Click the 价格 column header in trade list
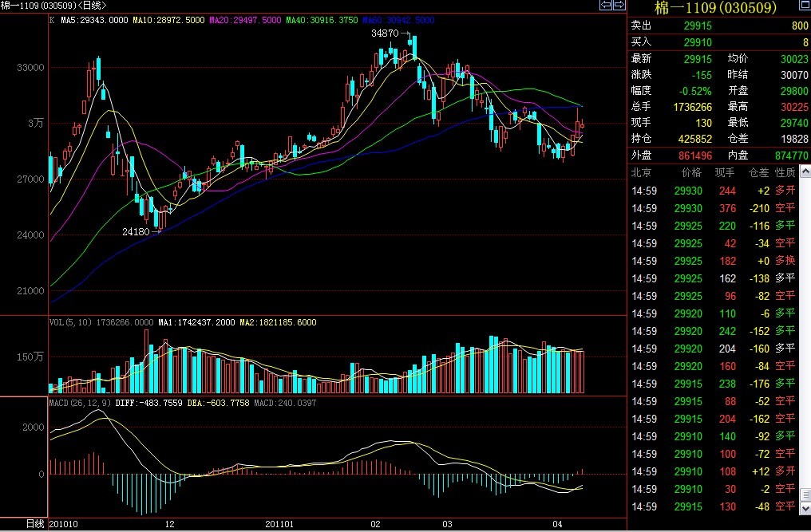 tap(690, 172)
